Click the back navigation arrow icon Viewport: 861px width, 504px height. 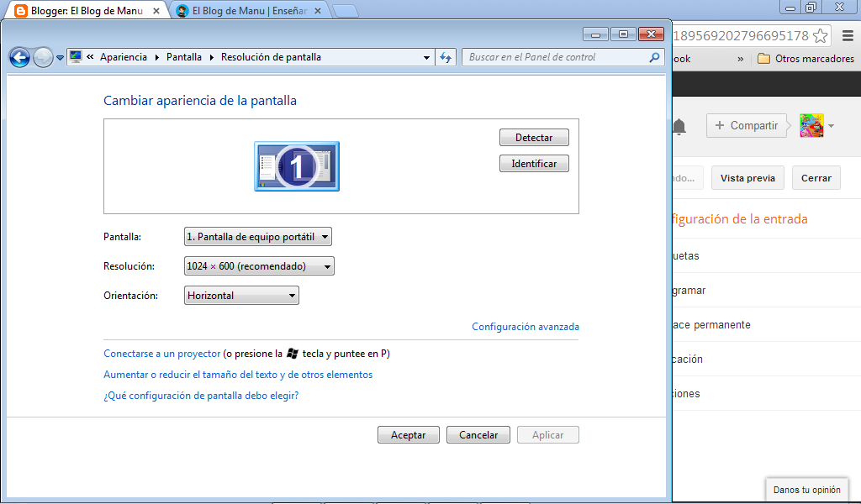[x=18, y=58]
